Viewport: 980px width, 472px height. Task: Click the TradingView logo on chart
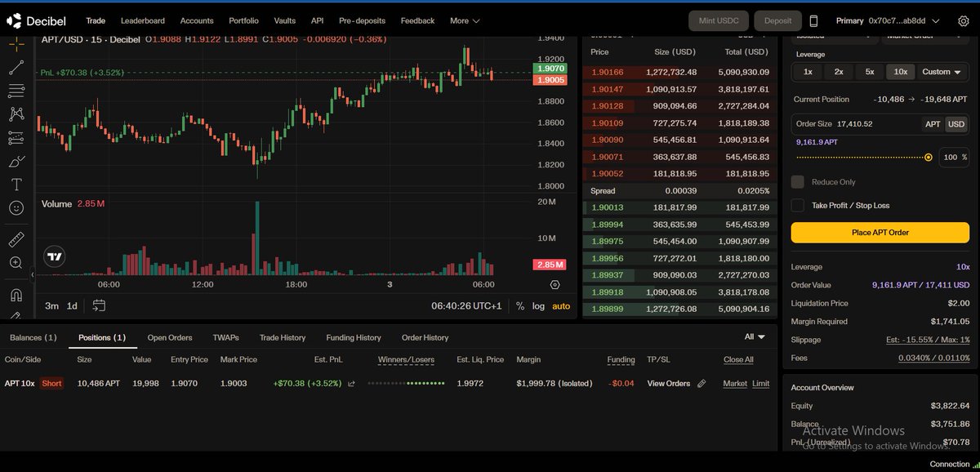click(54, 257)
